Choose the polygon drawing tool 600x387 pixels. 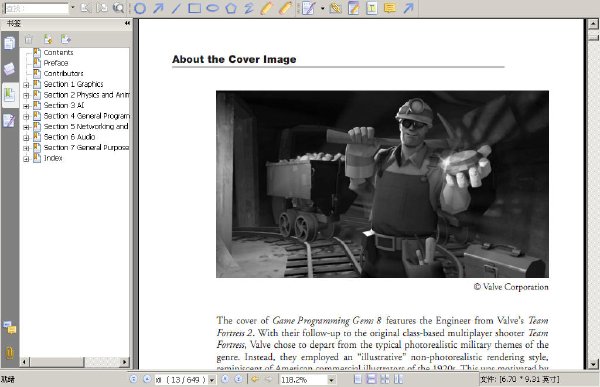(231, 8)
